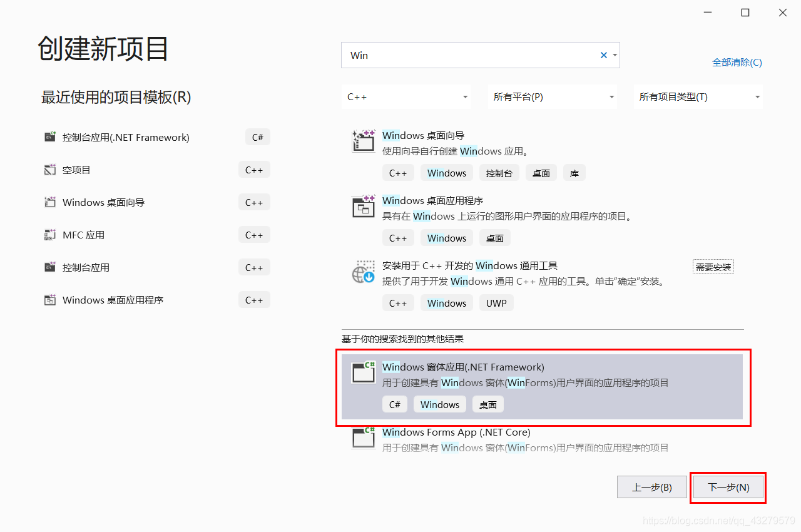Click the recent 控制台应用 C++ icon
Screen dimensions: 801x532
[50, 267]
